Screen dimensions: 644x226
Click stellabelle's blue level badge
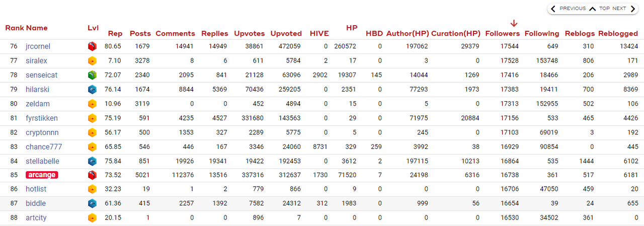pos(92,161)
